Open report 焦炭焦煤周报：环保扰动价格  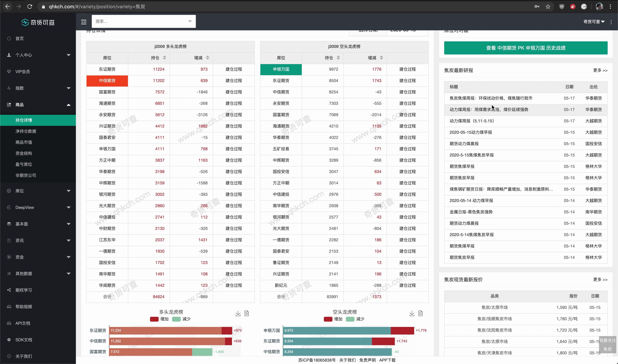click(x=491, y=98)
